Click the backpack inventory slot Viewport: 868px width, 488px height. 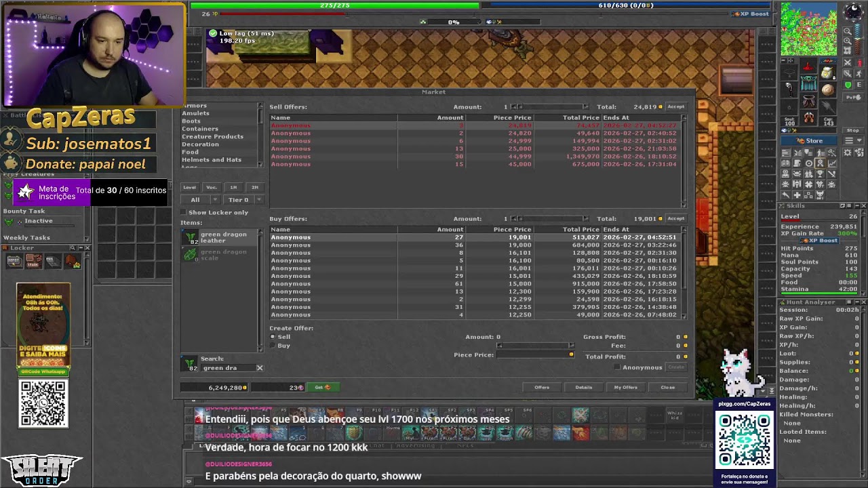click(x=827, y=73)
